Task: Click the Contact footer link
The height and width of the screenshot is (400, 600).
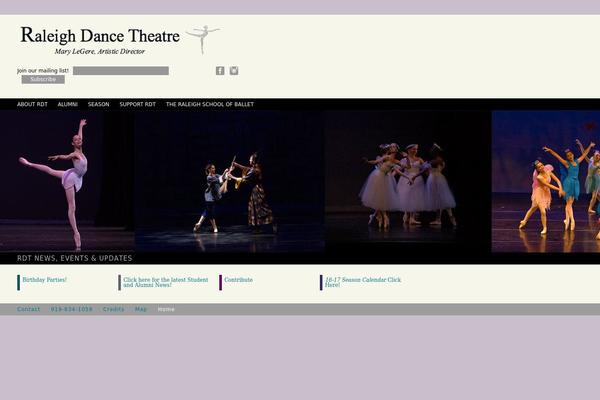Action: click(x=28, y=309)
